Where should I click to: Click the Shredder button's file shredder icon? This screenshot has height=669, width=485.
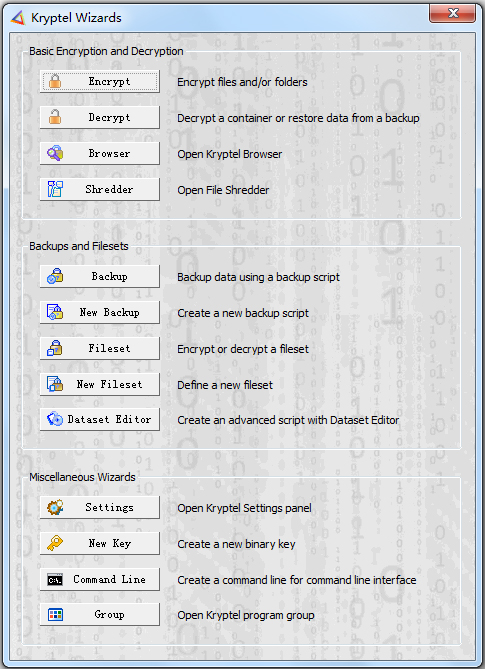click(x=55, y=189)
